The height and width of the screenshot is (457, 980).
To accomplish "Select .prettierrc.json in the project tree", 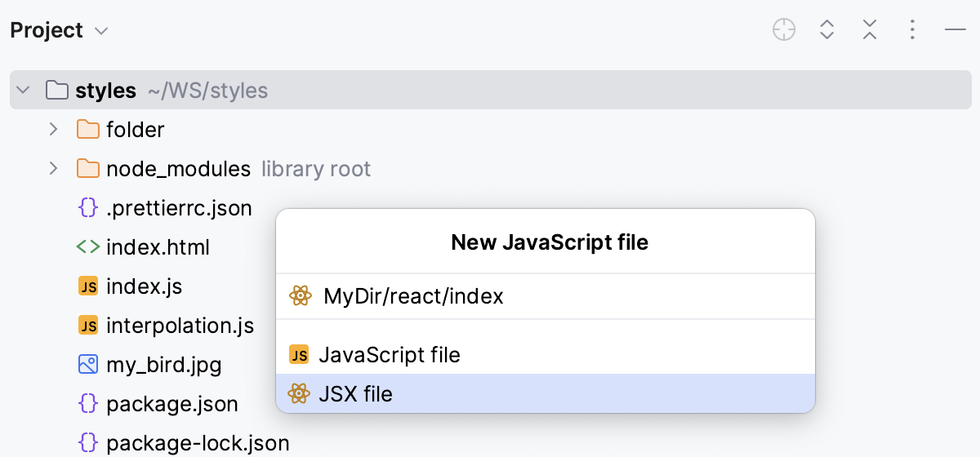I will [x=179, y=208].
